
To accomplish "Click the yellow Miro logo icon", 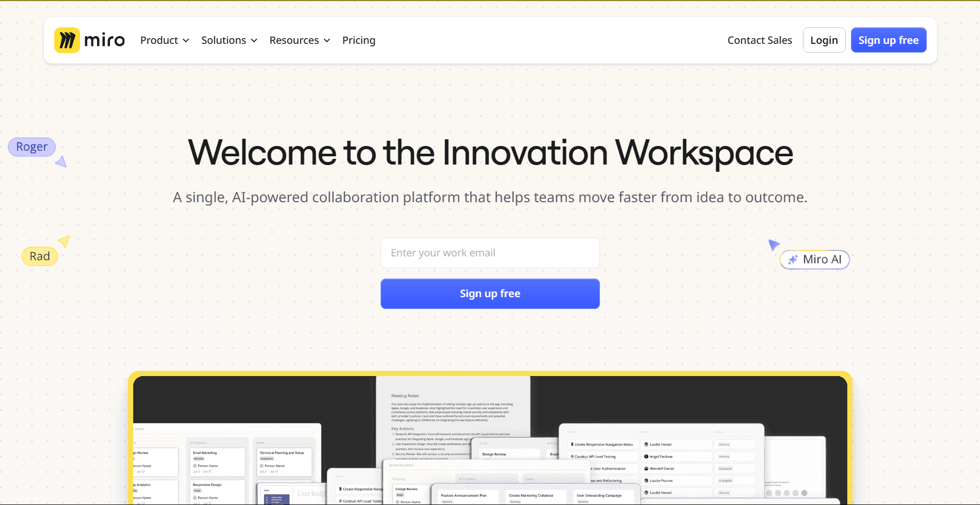I will (x=67, y=40).
